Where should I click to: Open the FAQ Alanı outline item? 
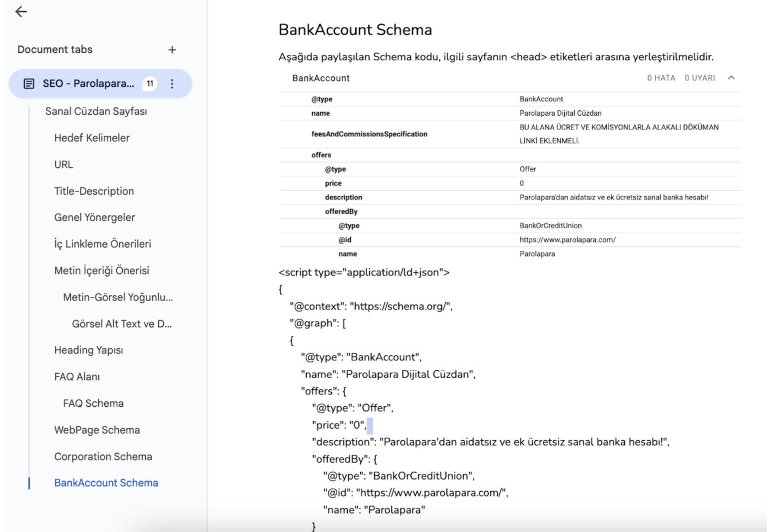pos(77,377)
